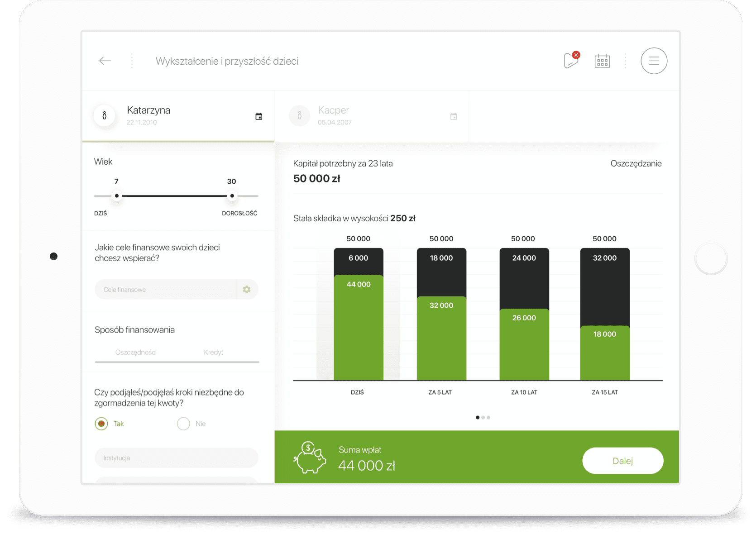756x534 pixels.
Task: Open Kacper's birth date calendar icon
Action: pos(454,116)
